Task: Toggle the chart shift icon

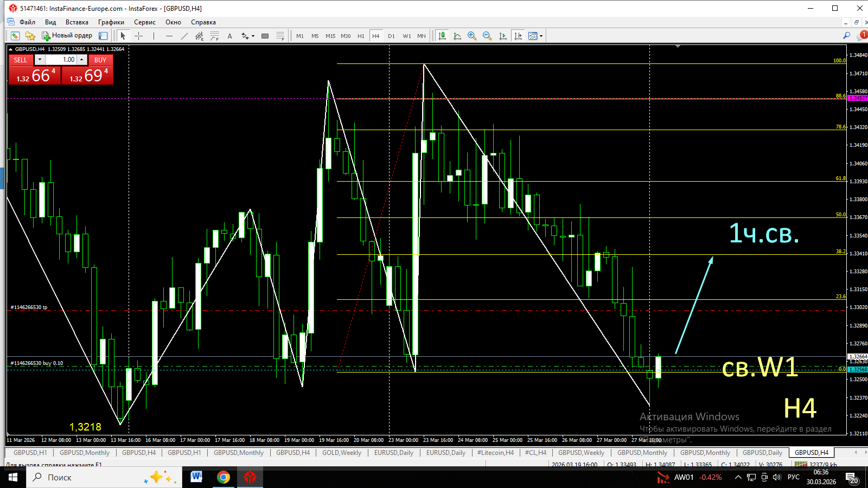Action: point(518,36)
